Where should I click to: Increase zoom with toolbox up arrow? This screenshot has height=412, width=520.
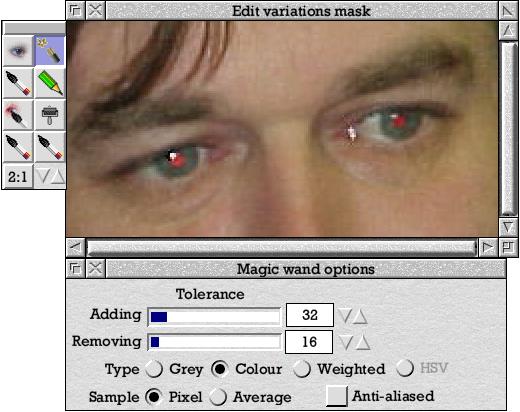[x=58, y=176]
